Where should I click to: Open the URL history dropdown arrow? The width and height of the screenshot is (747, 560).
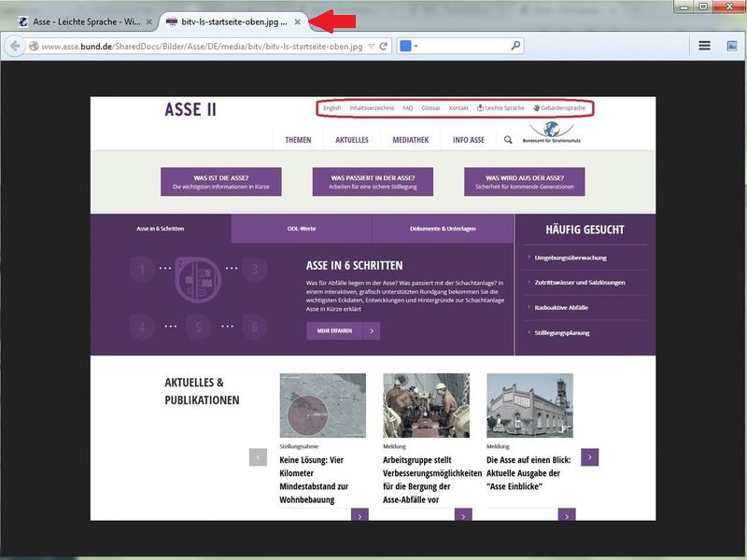point(371,46)
